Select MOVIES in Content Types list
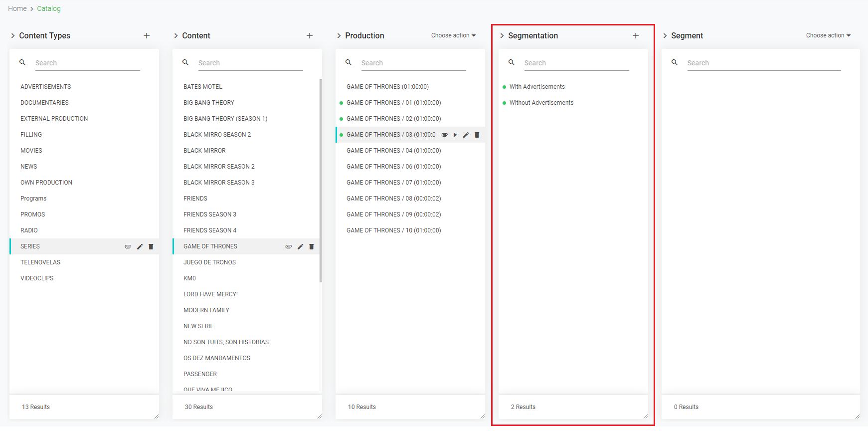868x431 pixels. 31,151
